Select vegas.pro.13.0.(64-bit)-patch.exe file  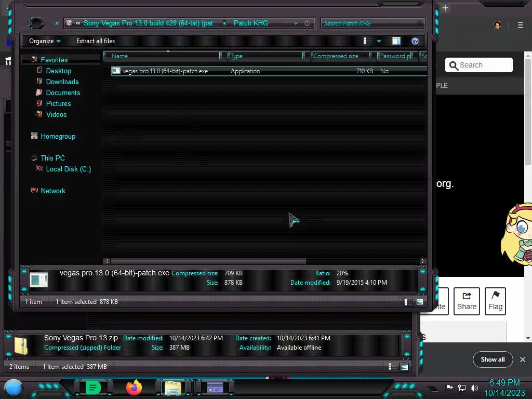pyautogui.click(x=269, y=71)
